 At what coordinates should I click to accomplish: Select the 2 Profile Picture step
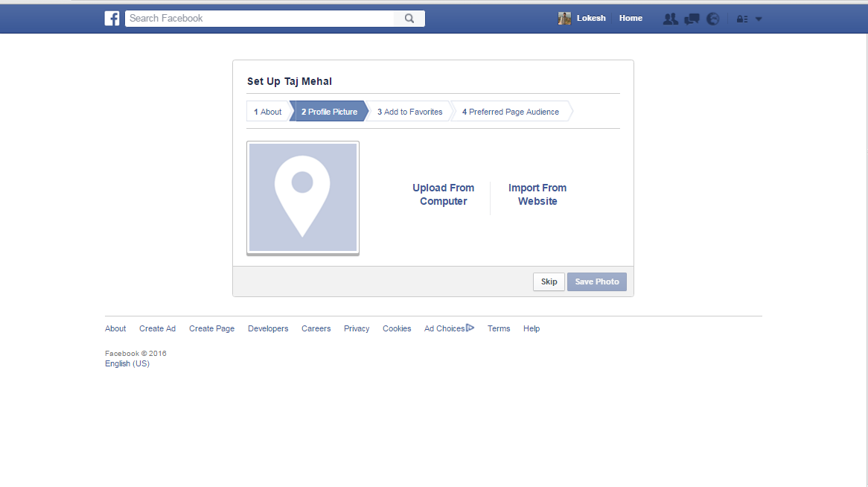[x=329, y=112]
